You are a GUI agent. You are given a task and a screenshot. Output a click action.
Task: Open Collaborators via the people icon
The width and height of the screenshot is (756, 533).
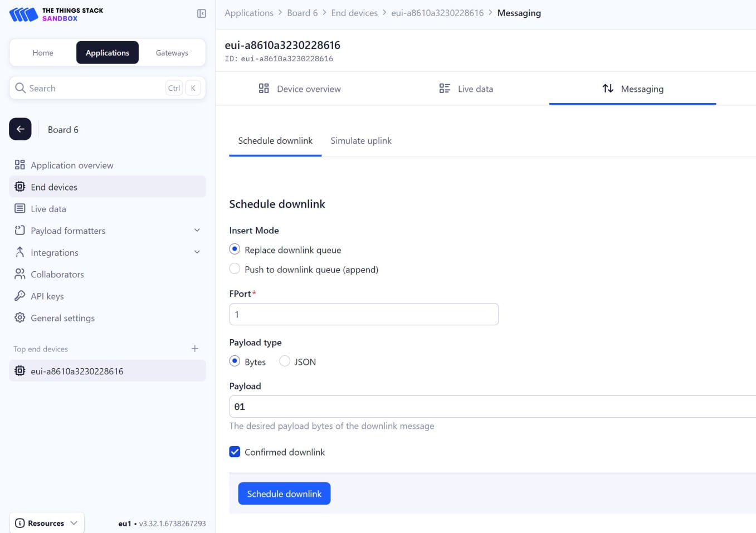20,274
